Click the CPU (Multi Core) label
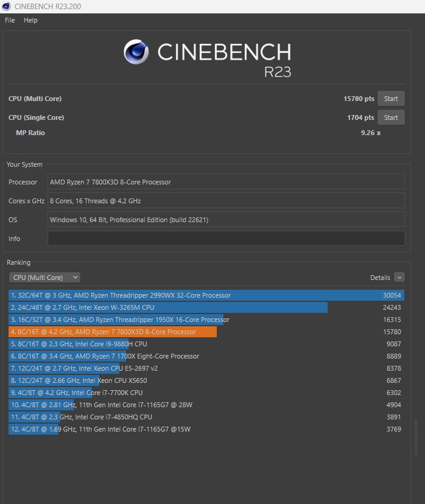 35,99
